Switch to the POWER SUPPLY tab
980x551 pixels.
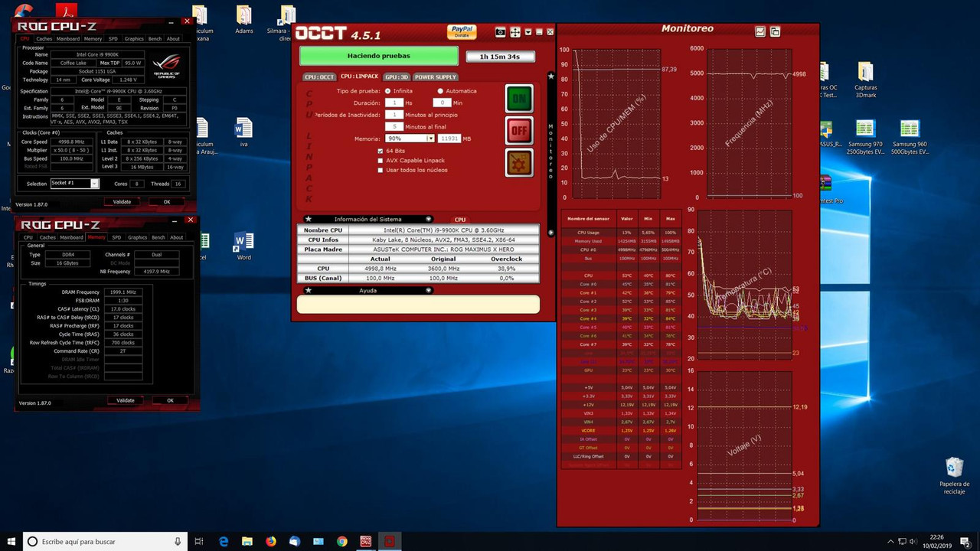[436, 77]
